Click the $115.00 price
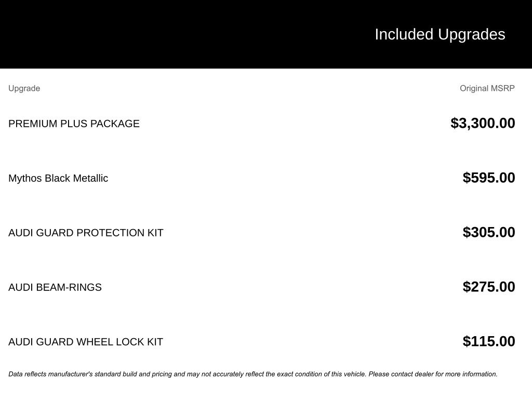This screenshot has width=532, height=399. click(x=489, y=341)
